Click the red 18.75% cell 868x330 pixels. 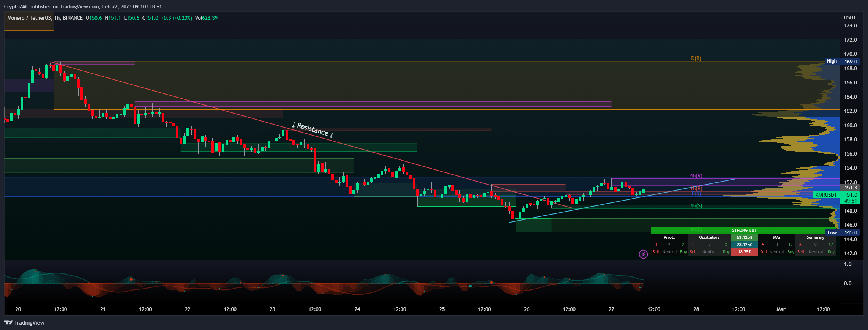[745, 252]
